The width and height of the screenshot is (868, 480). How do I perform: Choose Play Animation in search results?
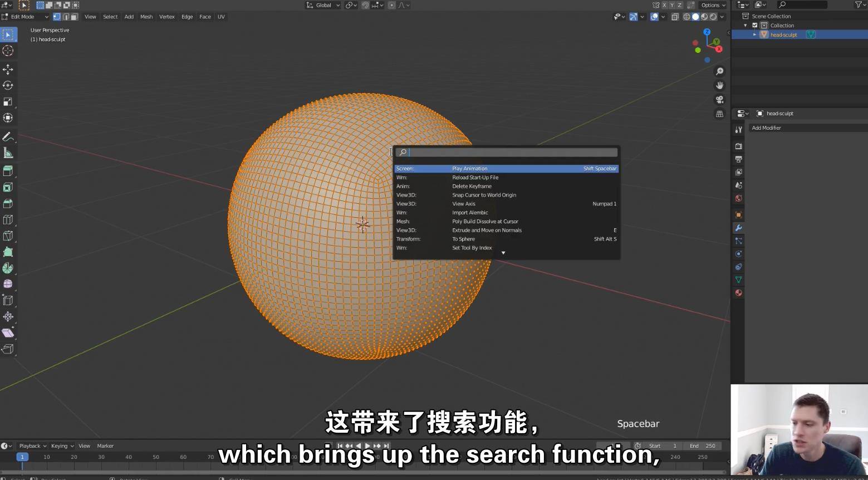pos(506,169)
